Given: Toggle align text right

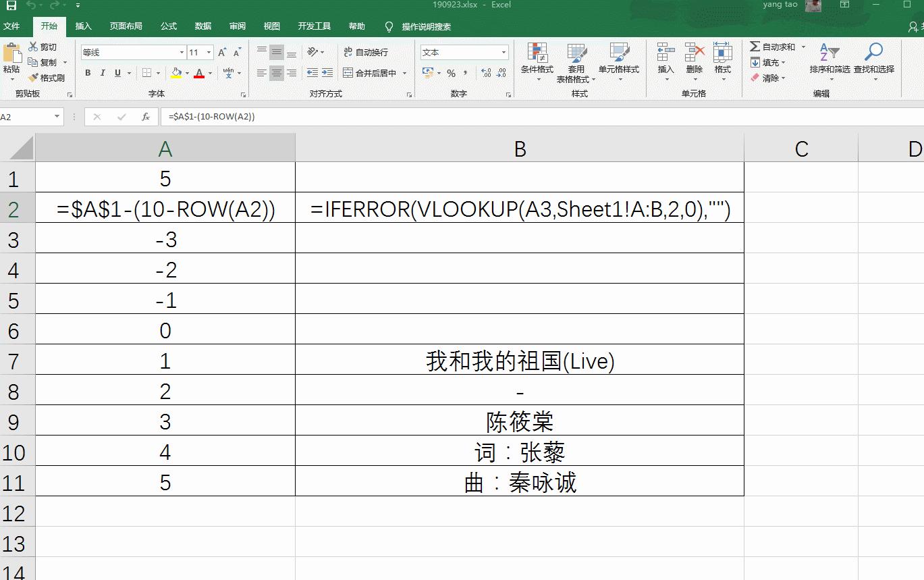Looking at the screenshot, I should [x=292, y=73].
